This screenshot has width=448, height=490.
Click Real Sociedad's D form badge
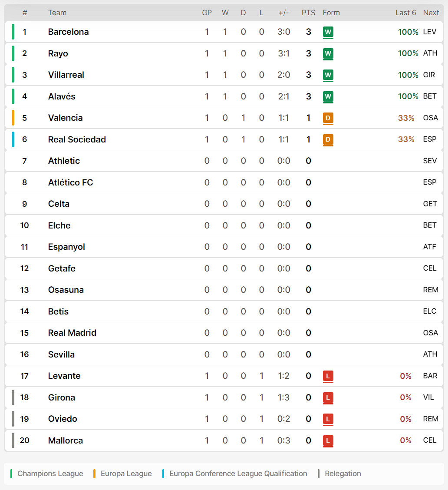[x=328, y=139]
